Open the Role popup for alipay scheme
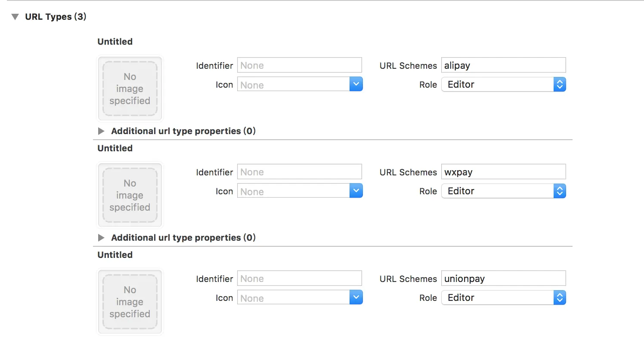The height and width of the screenshot is (337, 644). (x=504, y=84)
